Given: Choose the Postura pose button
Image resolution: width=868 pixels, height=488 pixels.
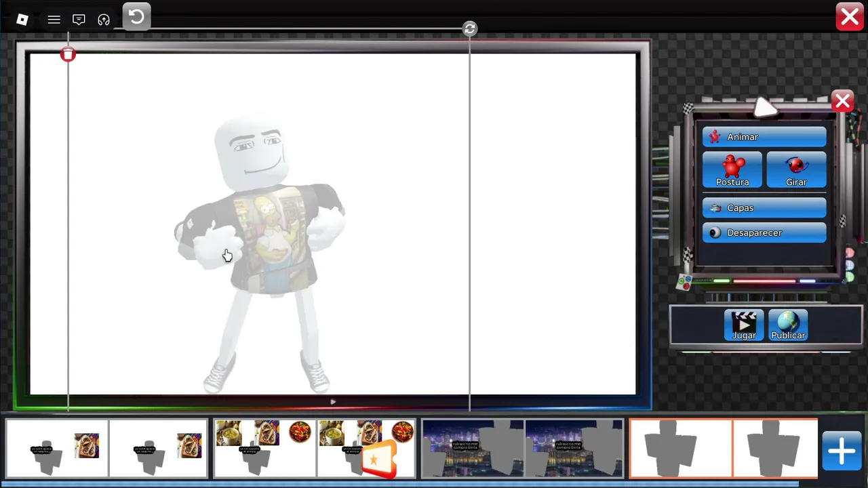Looking at the screenshot, I should [x=732, y=170].
